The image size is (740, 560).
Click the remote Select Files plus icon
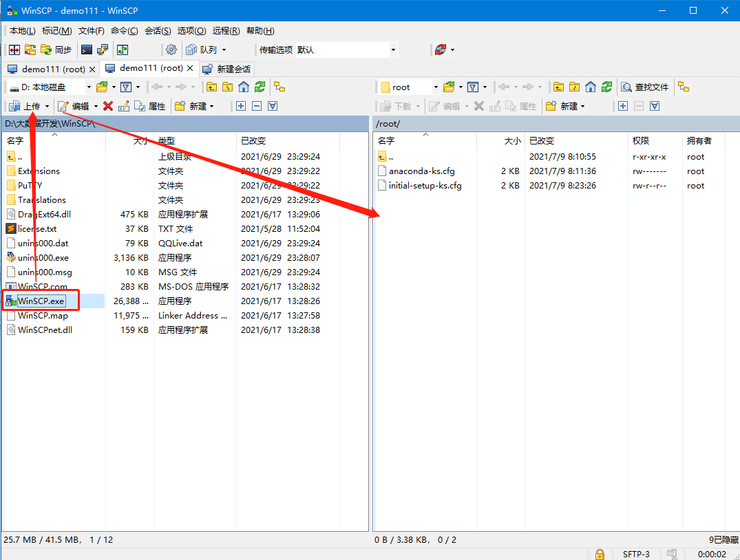(623, 106)
